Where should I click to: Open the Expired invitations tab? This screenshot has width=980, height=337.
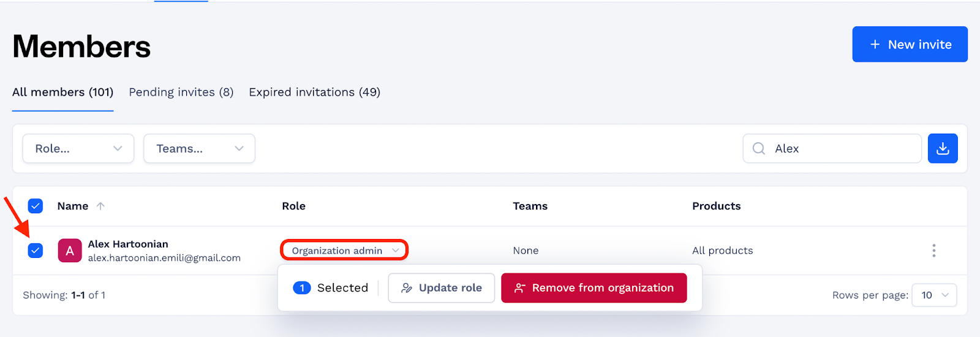click(x=314, y=92)
